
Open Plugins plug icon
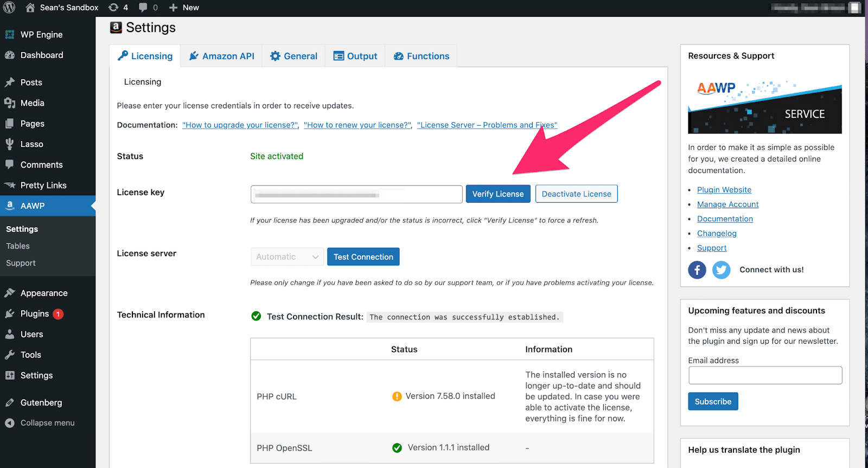(x=10, y=314)
